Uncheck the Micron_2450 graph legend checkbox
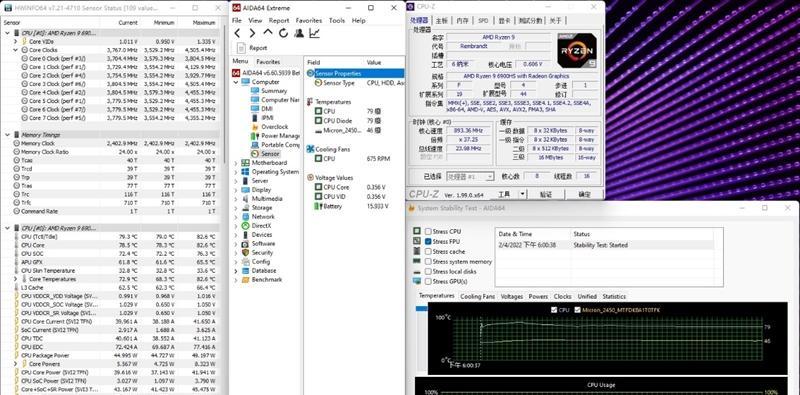Viewport: 800px width, 395px height. pos(578,310)
